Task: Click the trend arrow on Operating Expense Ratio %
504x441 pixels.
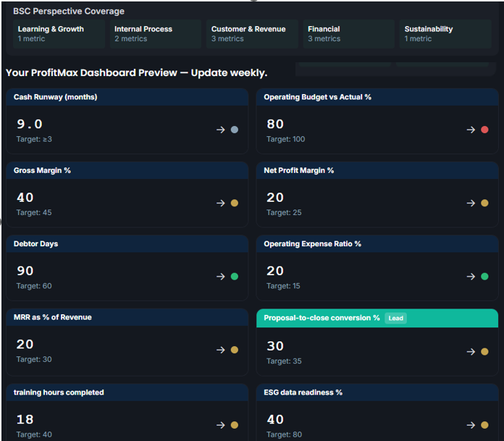Action: (471, 277)
